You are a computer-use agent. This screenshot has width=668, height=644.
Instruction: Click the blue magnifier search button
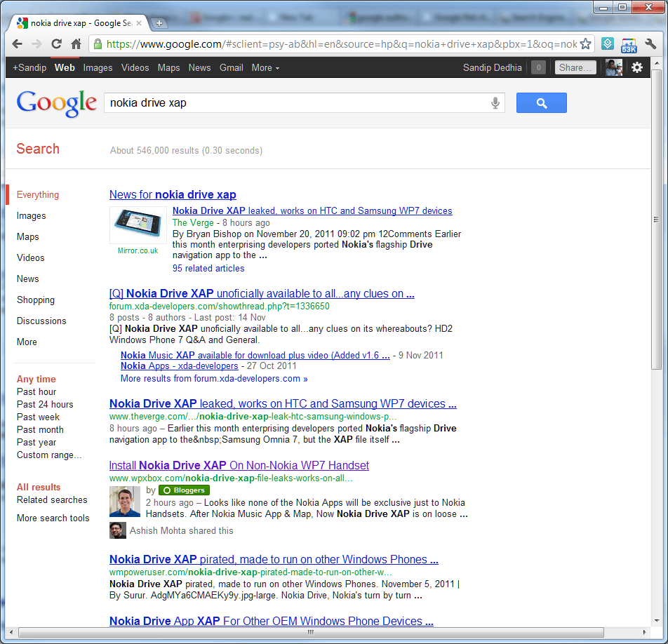pos(542,102)
